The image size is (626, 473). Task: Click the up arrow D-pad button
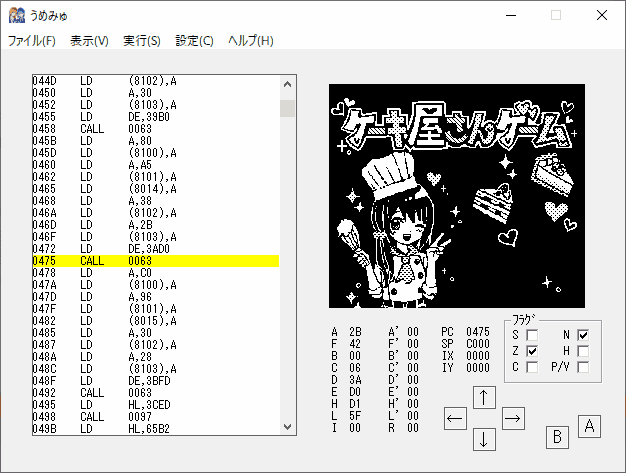coord(484,397)
